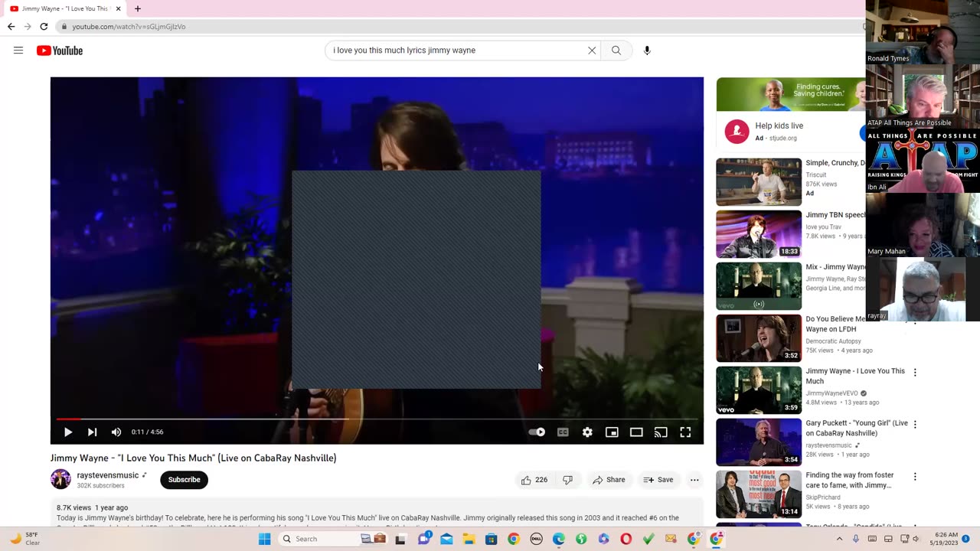The width and height of the screenshot is (980, 551).
Task: Toggle closed captions CC button
Action: pos(563,432)
